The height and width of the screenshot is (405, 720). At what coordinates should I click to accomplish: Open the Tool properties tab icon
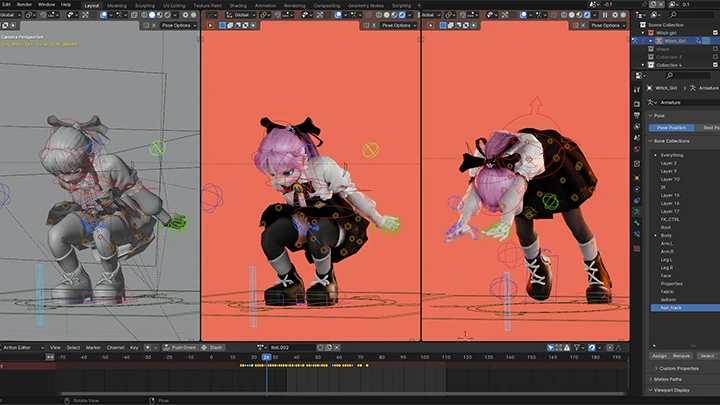pyautogui.click(x=637, y=90)
